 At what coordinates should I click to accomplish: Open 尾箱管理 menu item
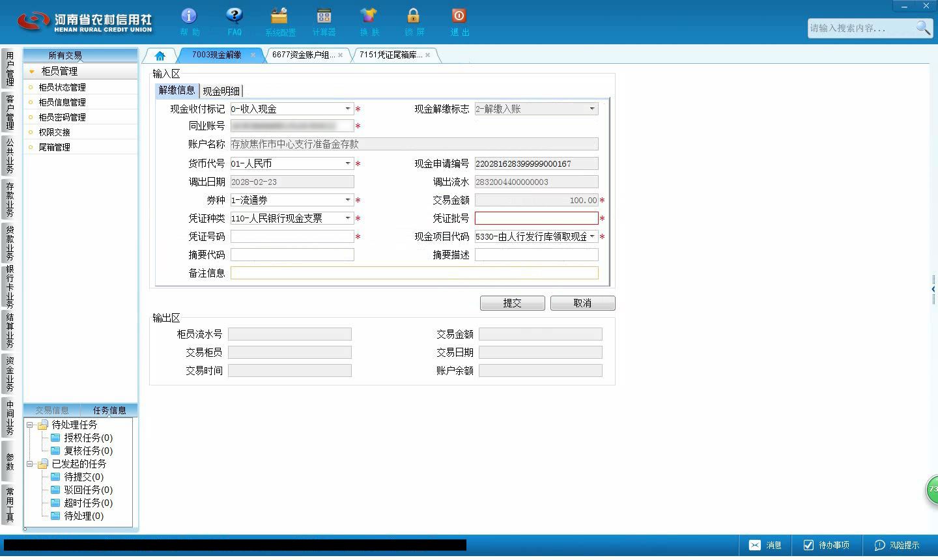pos(80,147)
